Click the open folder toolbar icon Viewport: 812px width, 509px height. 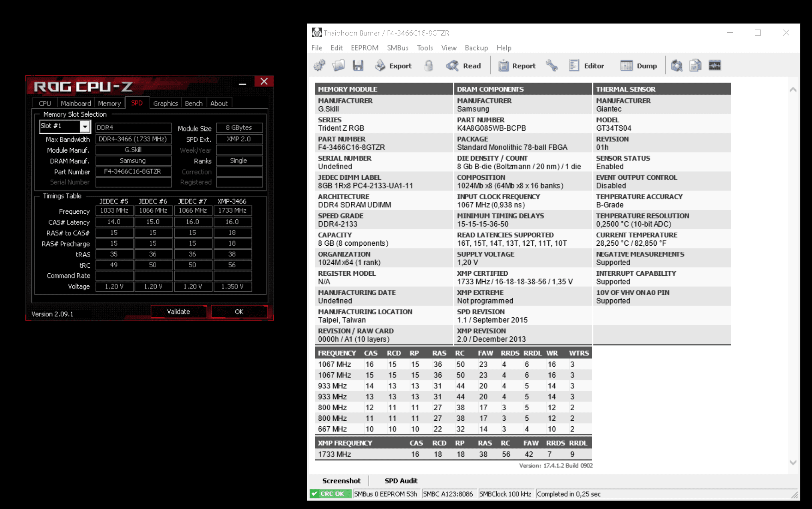(x=338, y=66)
